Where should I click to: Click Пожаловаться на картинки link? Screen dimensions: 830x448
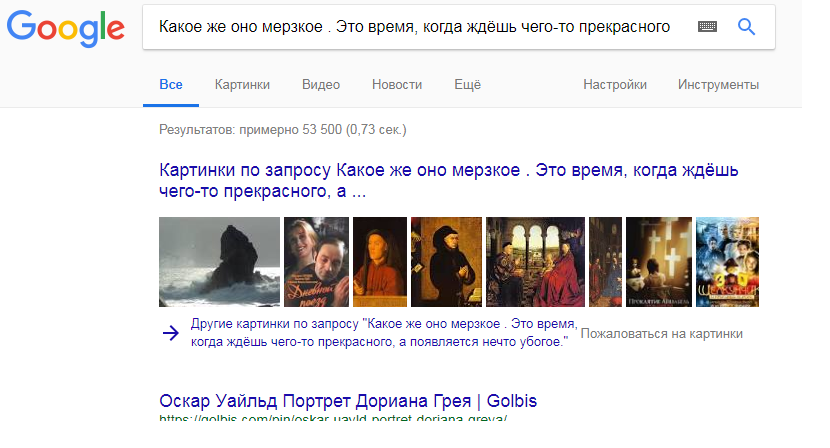[662, 334]
